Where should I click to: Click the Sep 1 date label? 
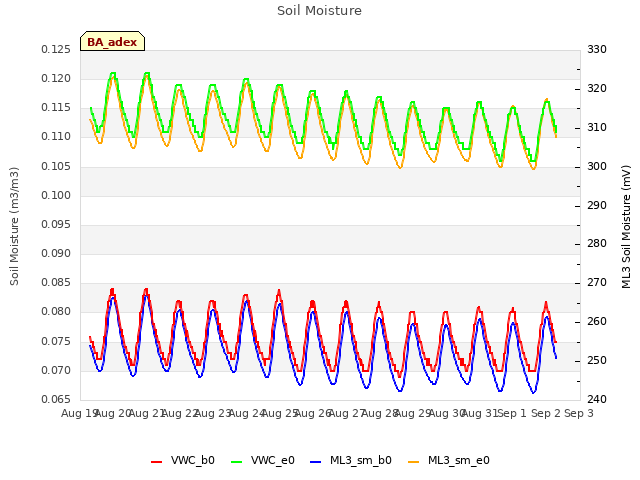(x=512, y=413)
